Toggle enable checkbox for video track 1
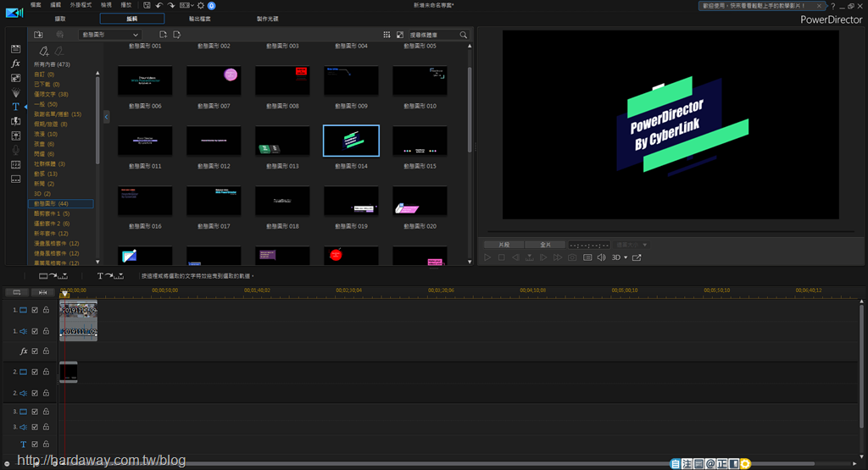 [35, 310]
